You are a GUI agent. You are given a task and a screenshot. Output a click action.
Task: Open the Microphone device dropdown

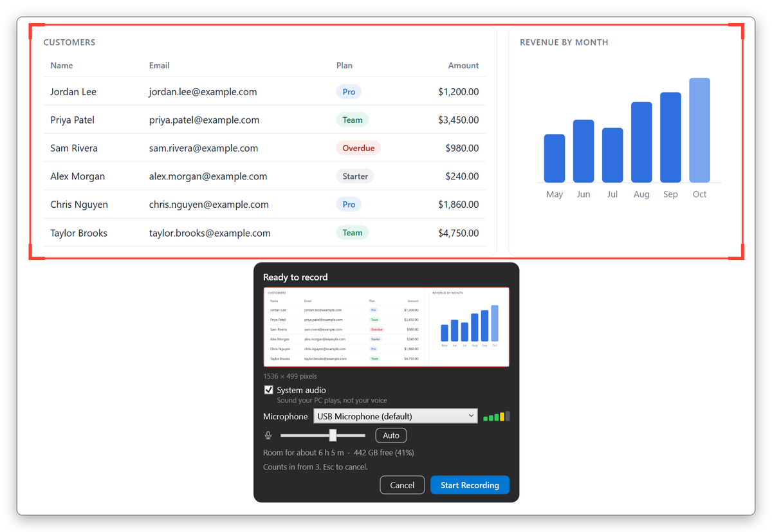click(396, 416)
